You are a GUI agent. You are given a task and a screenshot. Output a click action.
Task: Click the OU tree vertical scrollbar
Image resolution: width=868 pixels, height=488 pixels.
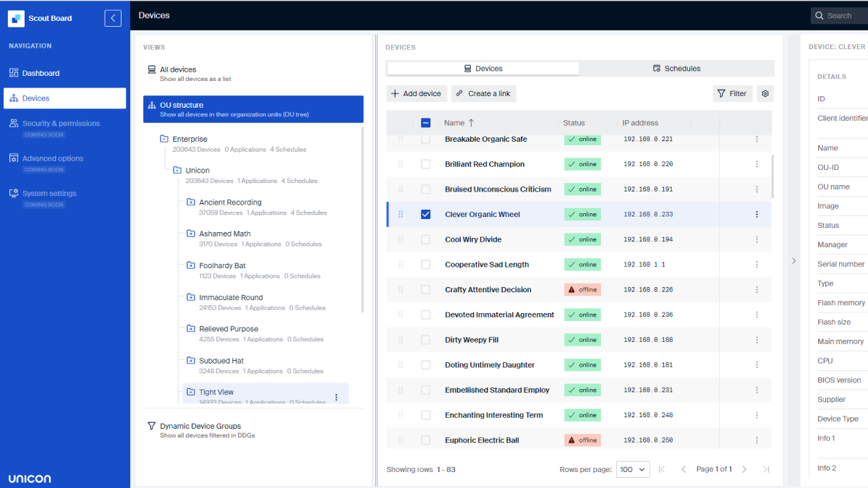362,217
